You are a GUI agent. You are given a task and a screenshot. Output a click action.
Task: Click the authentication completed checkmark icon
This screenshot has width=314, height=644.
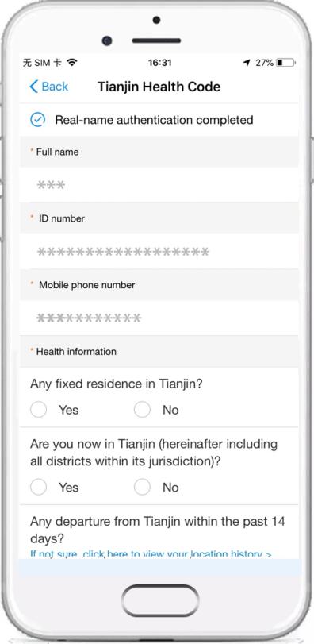tap(38, 120)
